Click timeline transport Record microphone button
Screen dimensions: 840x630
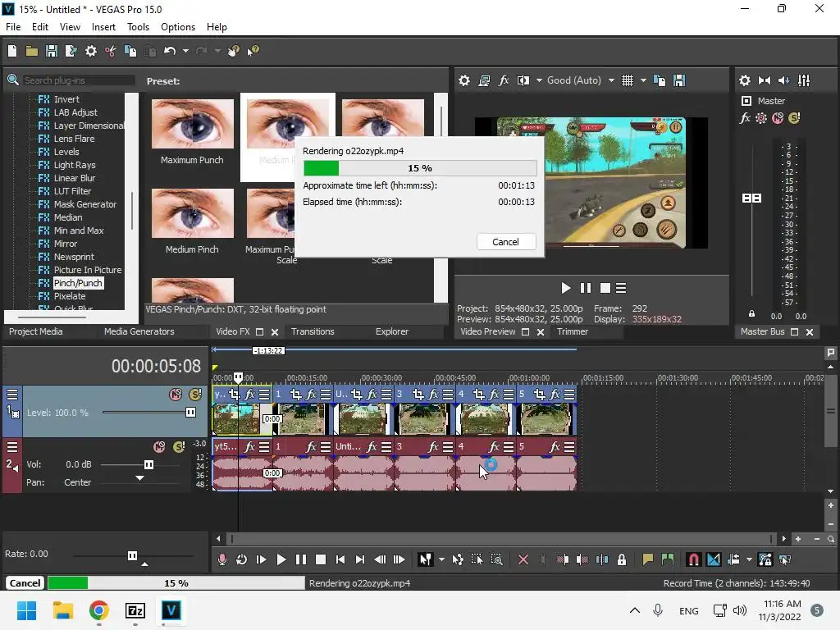[x=221, y=559]
